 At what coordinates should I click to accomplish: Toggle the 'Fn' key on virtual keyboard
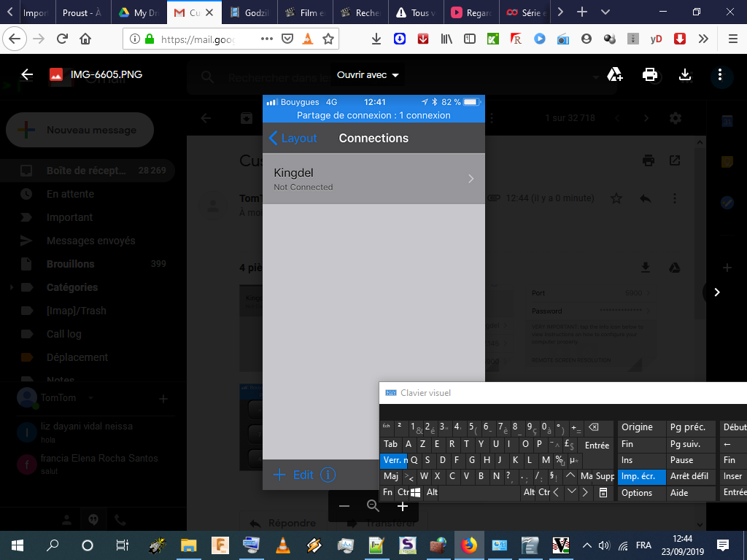[x=388, y=492]
